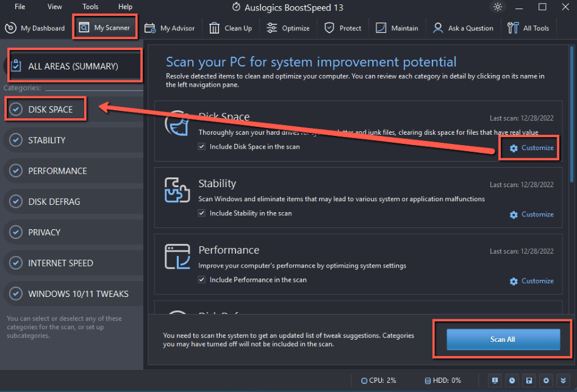Click the Stability card heading
The height and width of the screenshot is (392, 577).
pyautogui.click(x=217, y=184)
